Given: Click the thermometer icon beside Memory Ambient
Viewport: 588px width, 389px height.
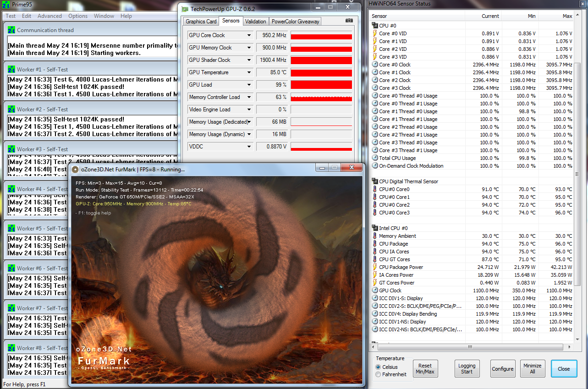Looking at the screenshot, I should 375,236.
